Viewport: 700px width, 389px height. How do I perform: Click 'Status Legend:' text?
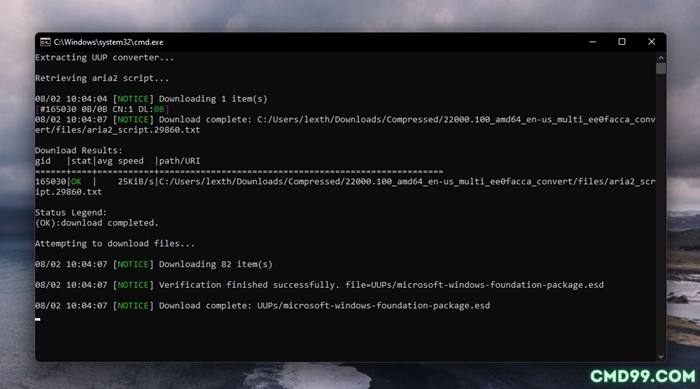(71, 213)
